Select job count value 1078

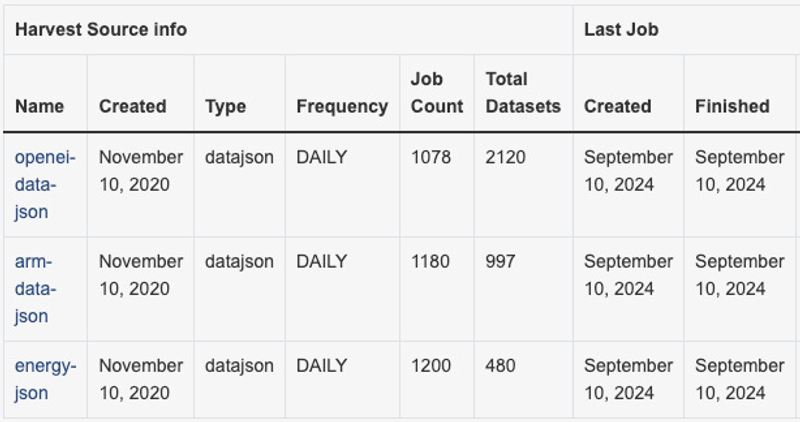pos(431,157)
